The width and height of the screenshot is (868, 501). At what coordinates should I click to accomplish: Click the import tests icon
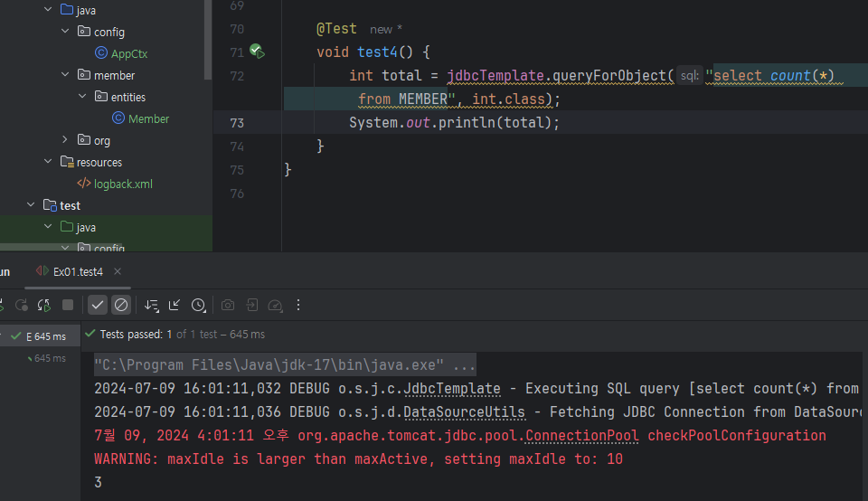pyautogui.click(x=252, y=305)
